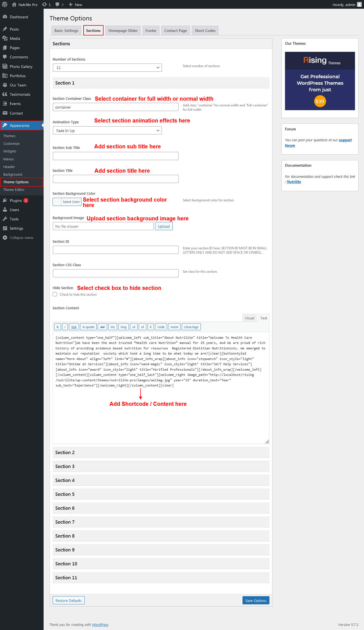Screen dimensions: 364x630
Task: Switch editor to Visual mode
Action: pos(249,318)
